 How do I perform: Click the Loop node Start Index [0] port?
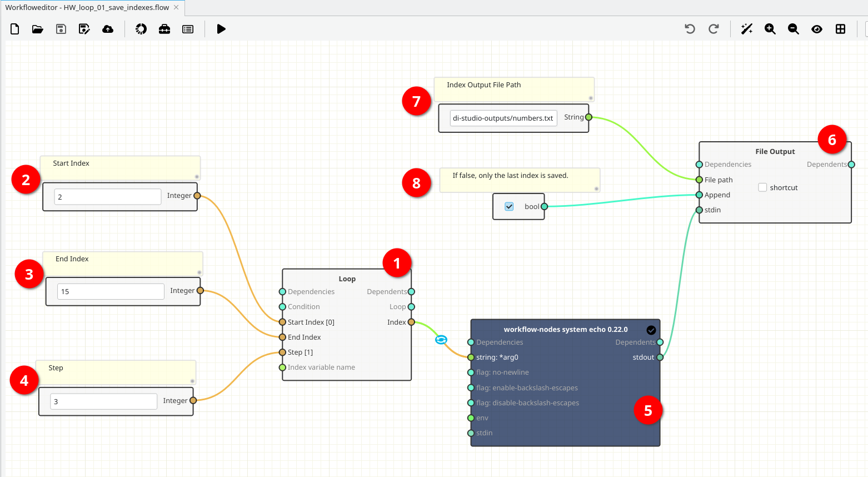[x=282, y=322]
